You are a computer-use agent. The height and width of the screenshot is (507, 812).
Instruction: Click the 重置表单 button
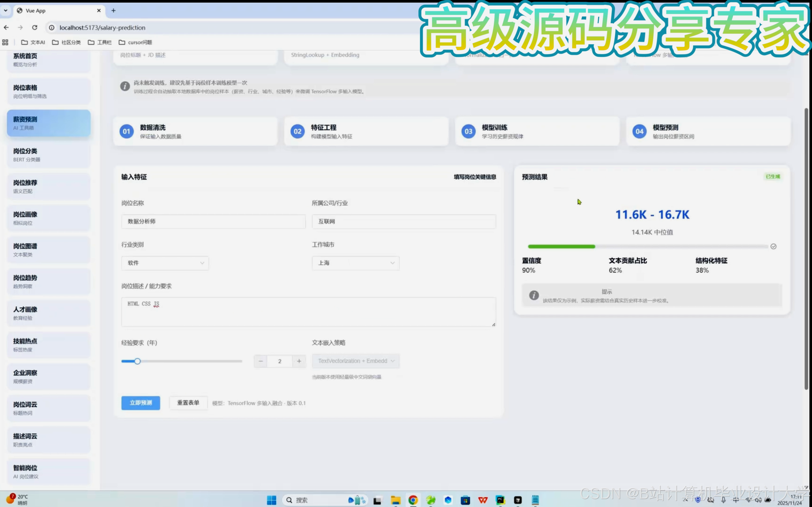pyautogui.click(x=188, y=403)
